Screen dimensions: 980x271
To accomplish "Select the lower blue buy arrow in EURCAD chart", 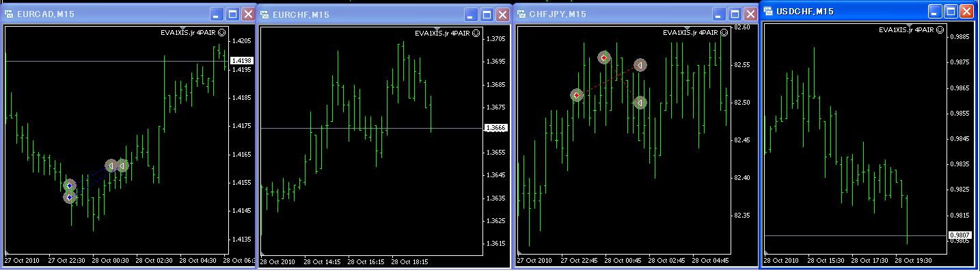I will click(70, 198).
